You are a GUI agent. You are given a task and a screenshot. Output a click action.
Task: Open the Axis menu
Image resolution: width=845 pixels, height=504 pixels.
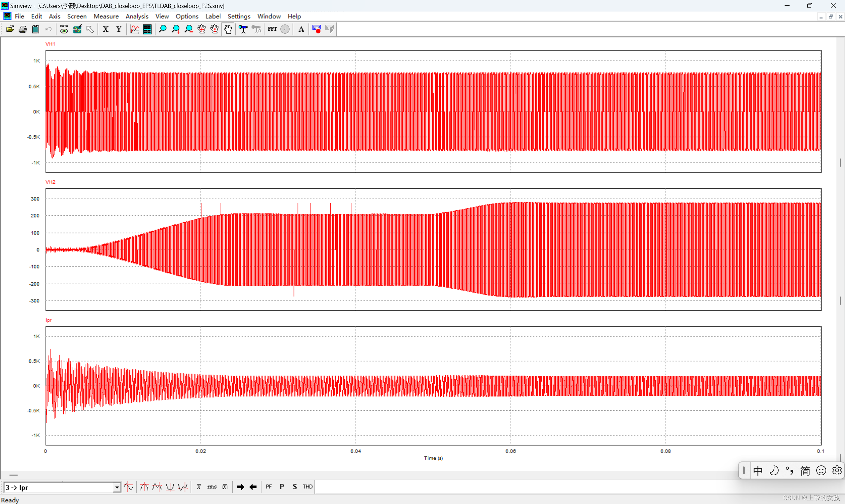pyautogui.click(x=54, y=16)
